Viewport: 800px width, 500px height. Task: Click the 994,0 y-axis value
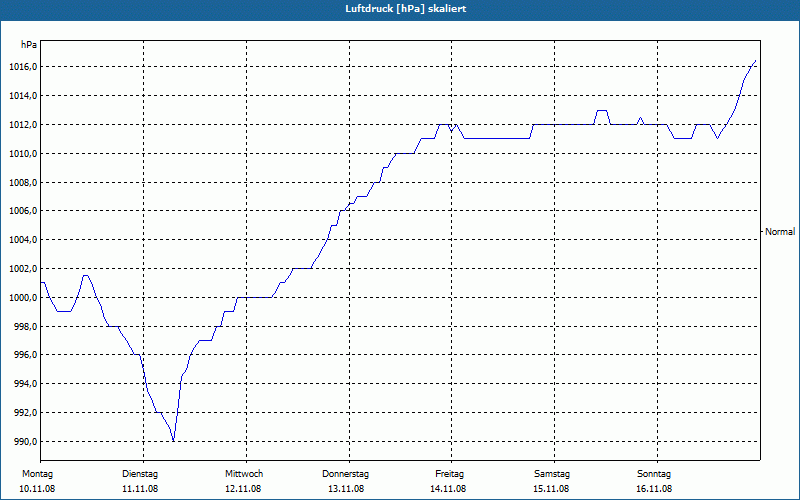(25, 384)
